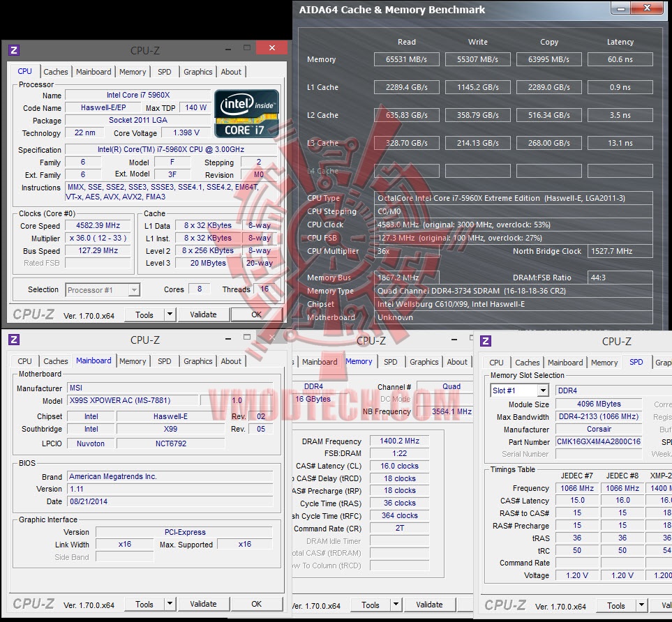The width and height of the screenshot is (672, 622).
Task: Expand Tools arrow in top CPU-Z window
Action: click(170, 314)
